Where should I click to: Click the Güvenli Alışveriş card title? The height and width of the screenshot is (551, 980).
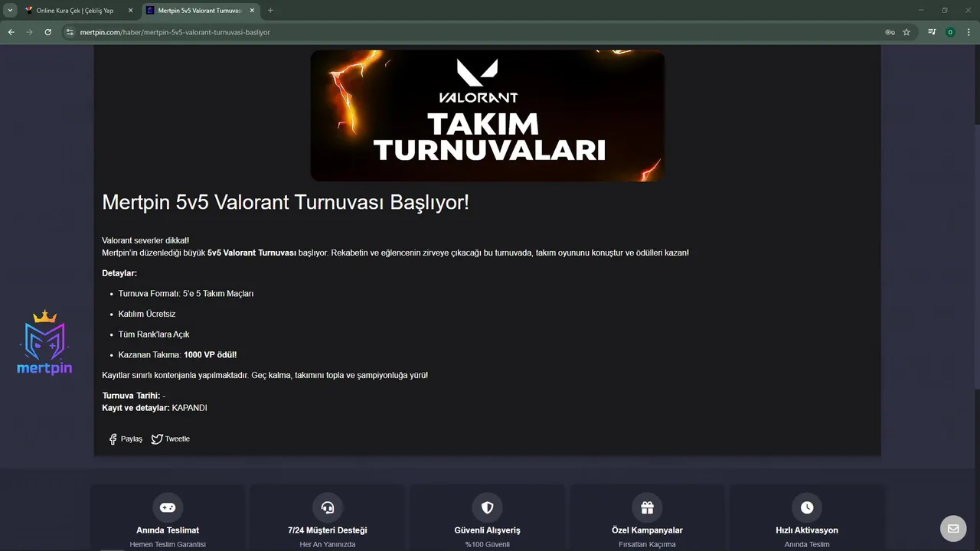pyautogui.click(x=487, y=530)
